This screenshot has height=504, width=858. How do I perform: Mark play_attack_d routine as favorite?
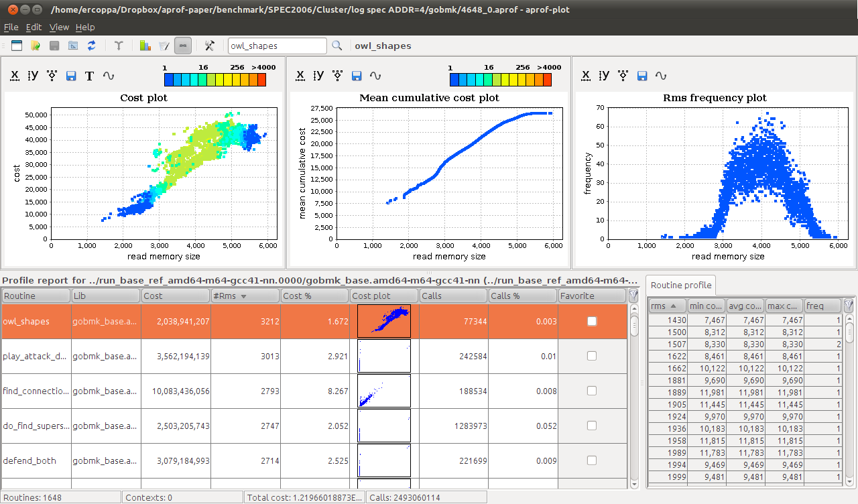[x=592, y=356]
